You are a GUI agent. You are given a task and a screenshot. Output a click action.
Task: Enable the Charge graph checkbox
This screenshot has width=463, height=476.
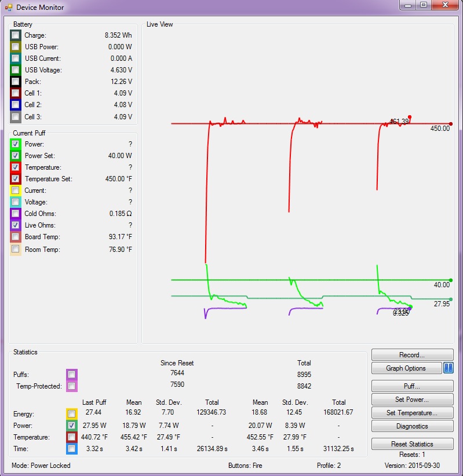point(15,35)
